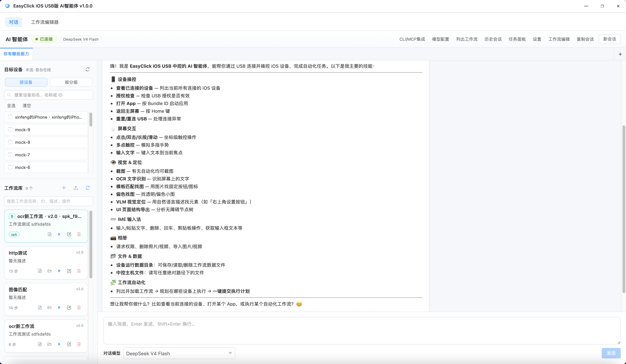Delete the 6 步 ocr新工作流
Viewport: 626px width, 364px height.
tap(79, 344)
